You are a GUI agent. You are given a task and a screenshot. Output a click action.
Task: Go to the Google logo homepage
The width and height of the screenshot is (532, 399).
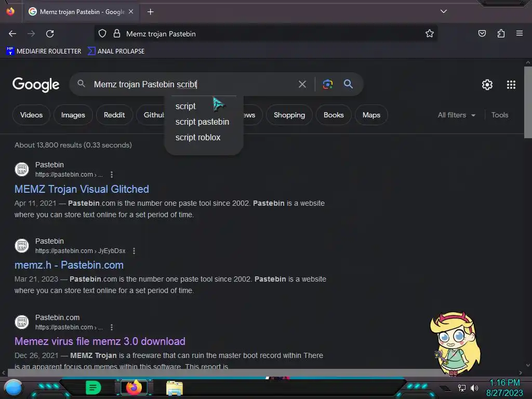coord(36,85)
